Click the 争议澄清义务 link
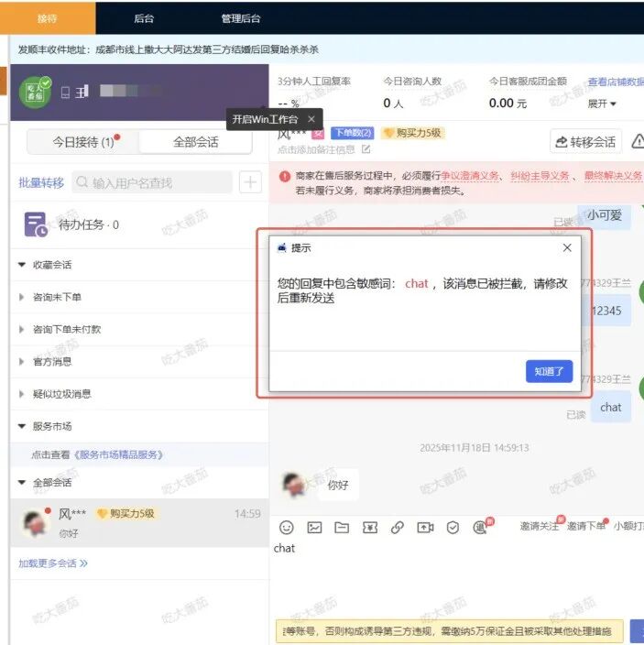 470,176
